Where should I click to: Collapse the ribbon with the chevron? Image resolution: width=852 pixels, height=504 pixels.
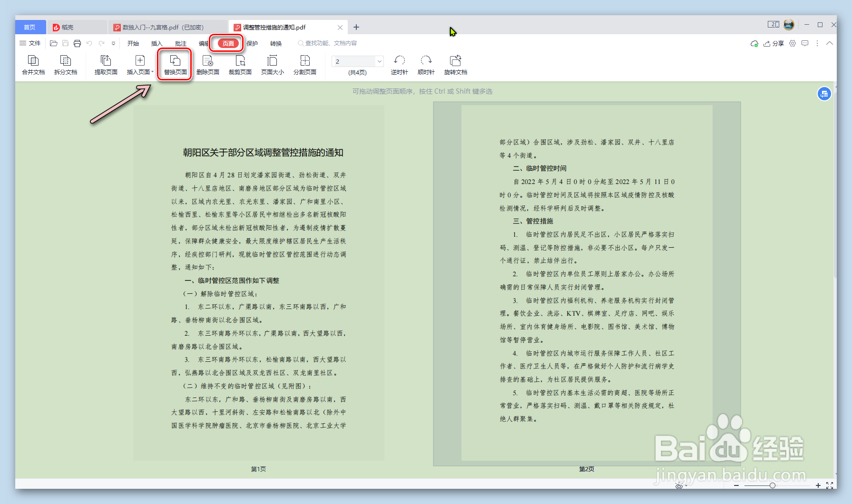pos(830,43)
